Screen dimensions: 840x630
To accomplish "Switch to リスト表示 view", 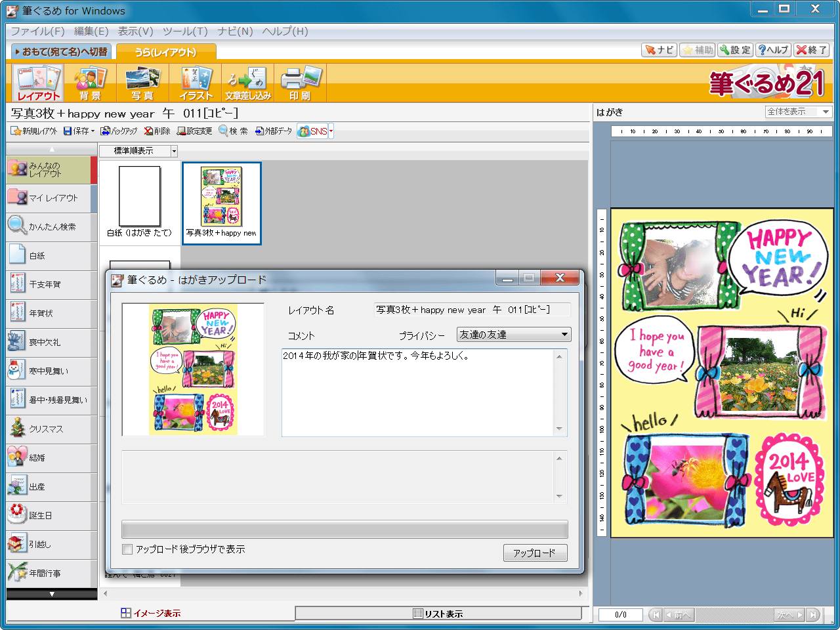I will pyautogui.click(x=438, y=614).
